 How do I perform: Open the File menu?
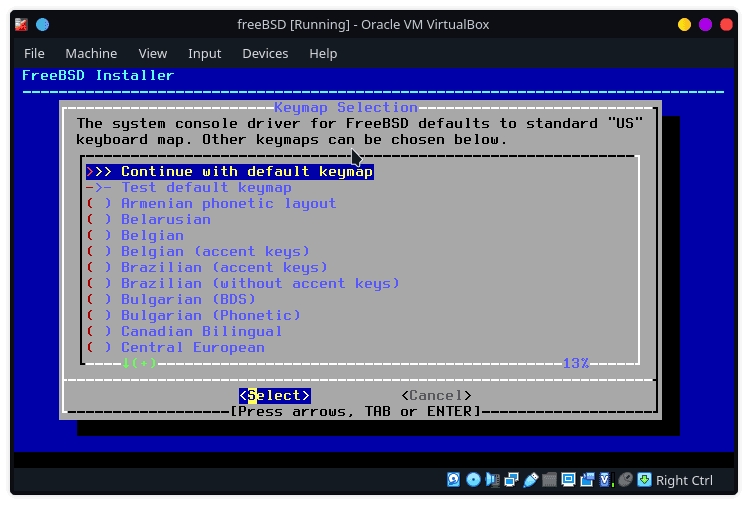point(34,53)
